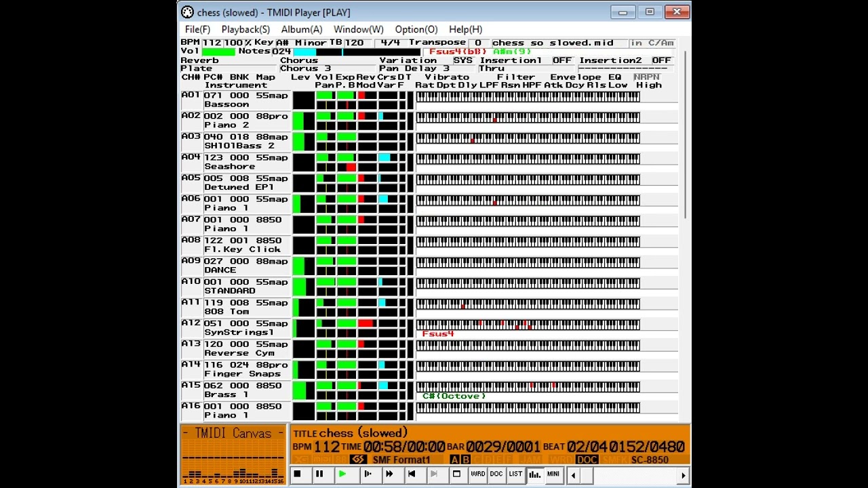Screen dimensions: 868x488
Task: Open the DOC window
Action: [496, 474]
